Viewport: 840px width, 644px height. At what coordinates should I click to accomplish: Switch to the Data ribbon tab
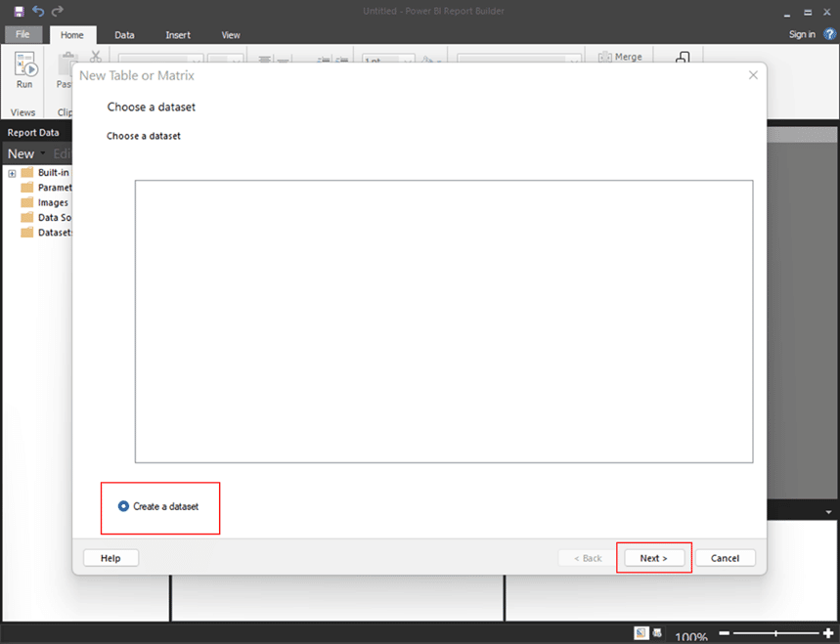[124, 35]
